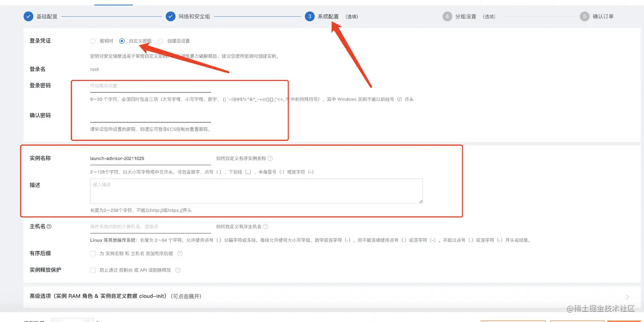
Task: Click the step 4 分组设置 number icon
Action: pyautogui.click(x=447, y=17)
